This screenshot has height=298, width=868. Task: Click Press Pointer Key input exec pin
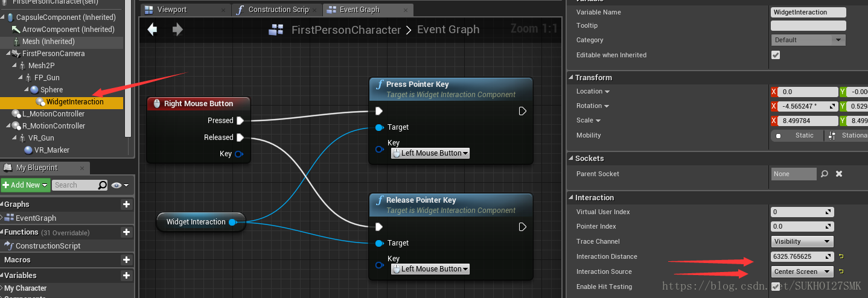point(379,111)
